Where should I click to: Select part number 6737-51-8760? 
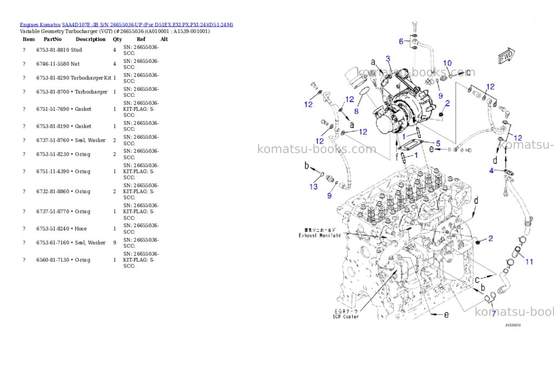tap(52, 140)
